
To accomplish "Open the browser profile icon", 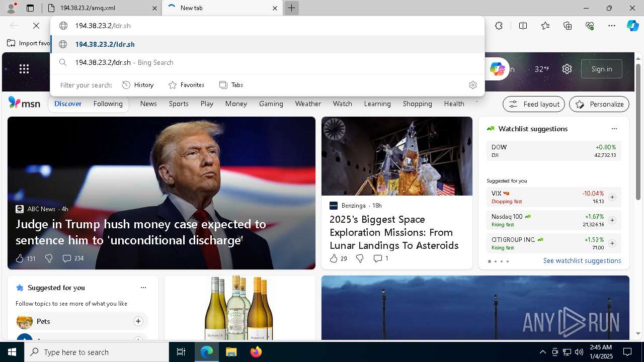I will click(x=11, y=8).
